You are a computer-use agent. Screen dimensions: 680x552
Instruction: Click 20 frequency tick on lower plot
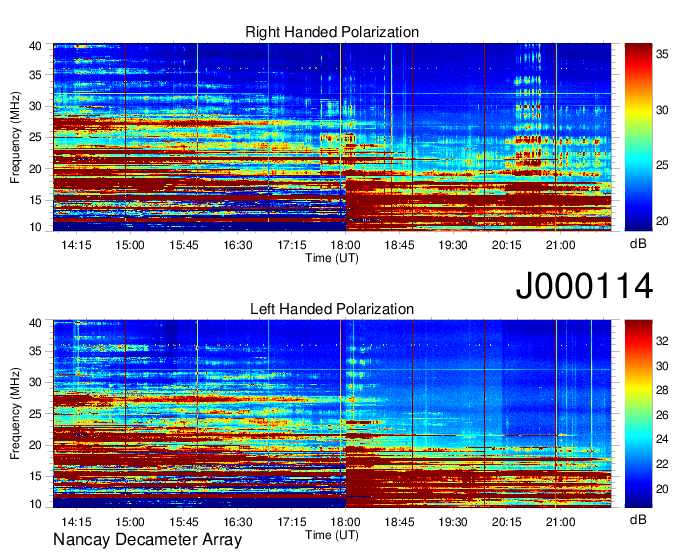click(x=35, y=445)
